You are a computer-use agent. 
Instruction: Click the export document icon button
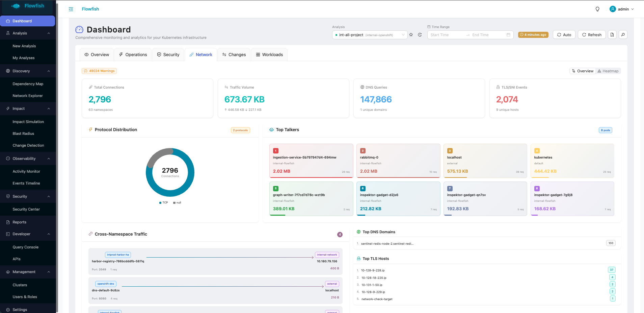coord(612,34)
